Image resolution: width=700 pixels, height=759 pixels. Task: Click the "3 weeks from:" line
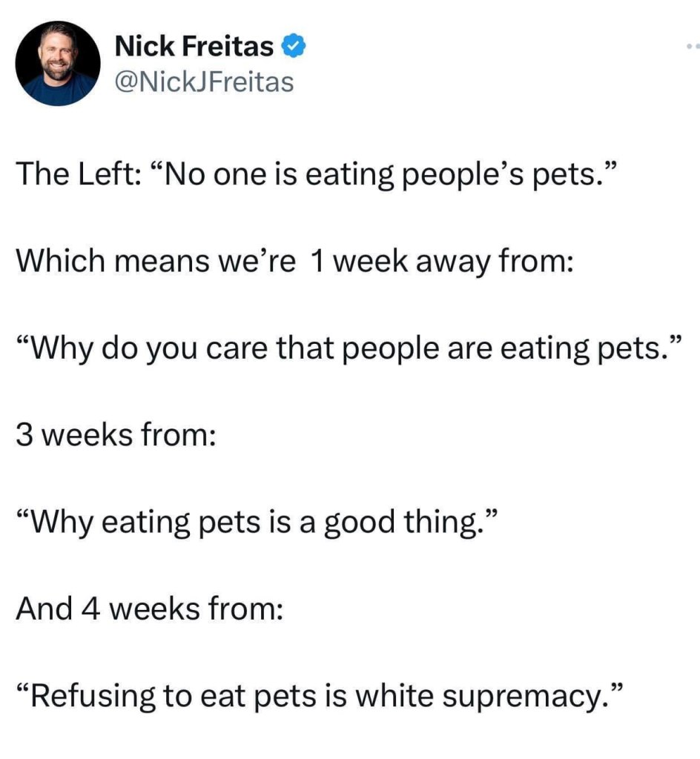(x=116, y=434)
